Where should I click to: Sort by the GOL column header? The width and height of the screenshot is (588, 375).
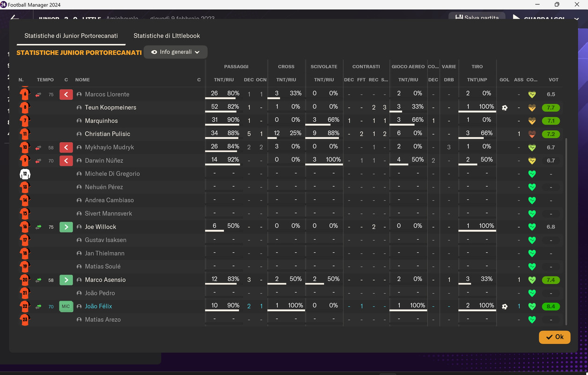504,80
